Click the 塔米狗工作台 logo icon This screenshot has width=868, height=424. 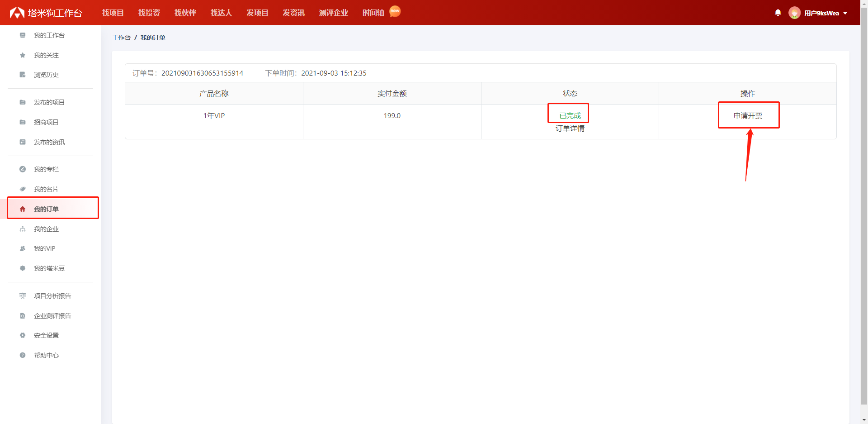[17, 13]
